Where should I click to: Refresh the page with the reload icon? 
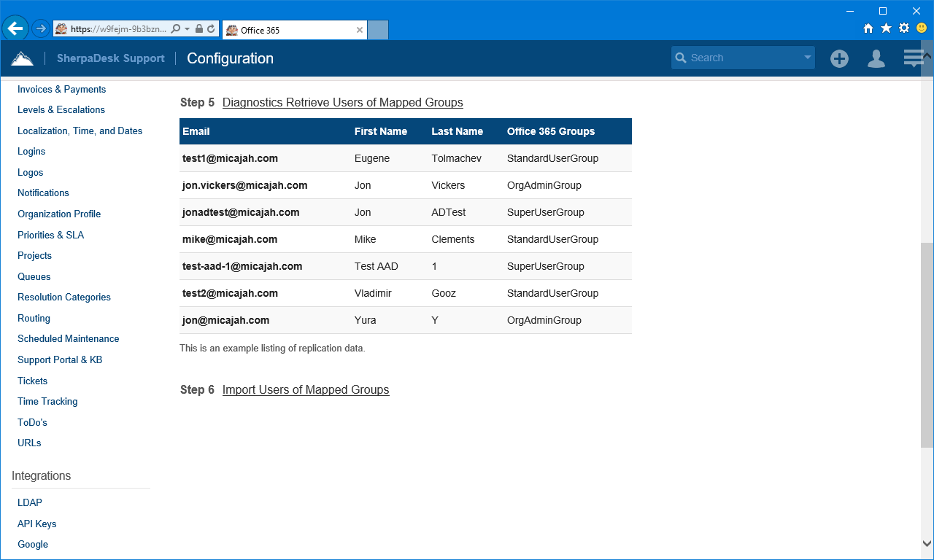pos(211,29)
